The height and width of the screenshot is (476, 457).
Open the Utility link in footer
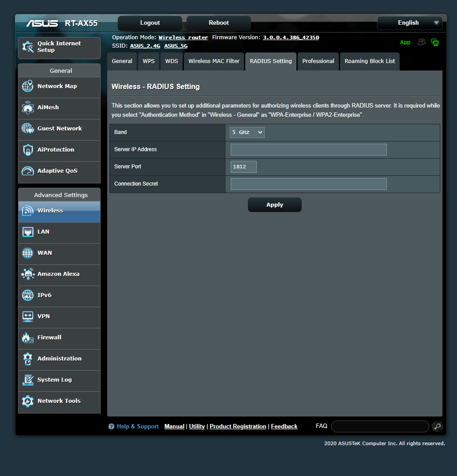pos(197,427)
